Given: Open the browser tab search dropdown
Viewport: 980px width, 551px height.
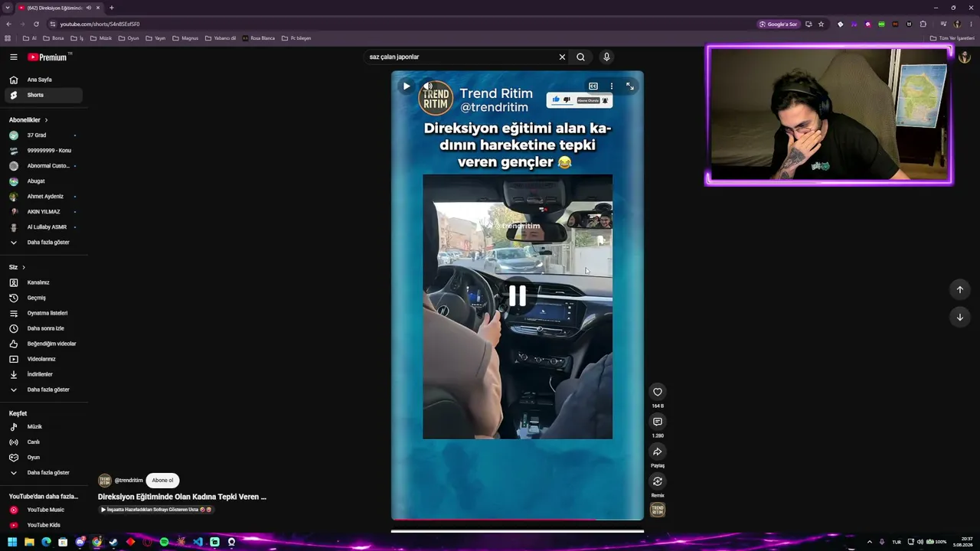Looking at the screenshot, I should pos(8,8).
